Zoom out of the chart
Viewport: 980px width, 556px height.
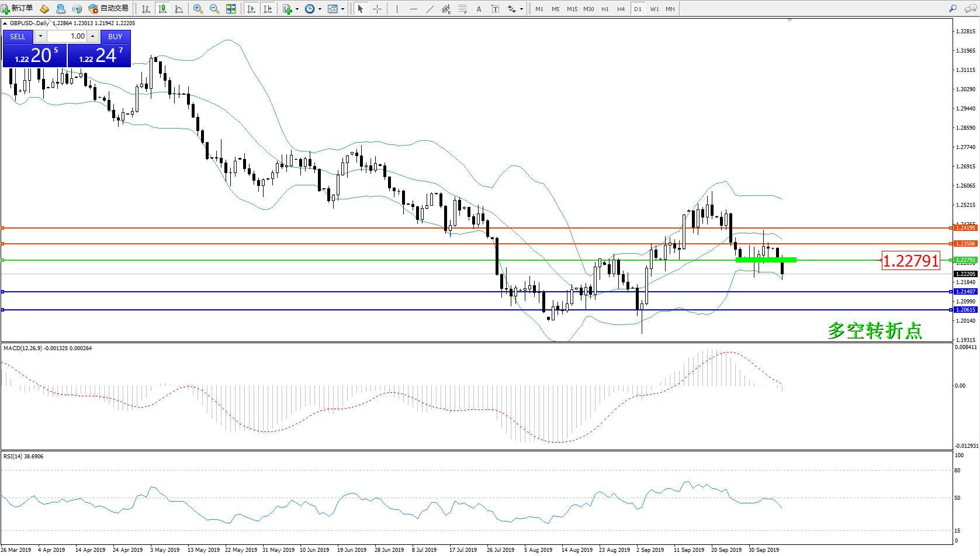pyautogui.click(x=214, y=9)
